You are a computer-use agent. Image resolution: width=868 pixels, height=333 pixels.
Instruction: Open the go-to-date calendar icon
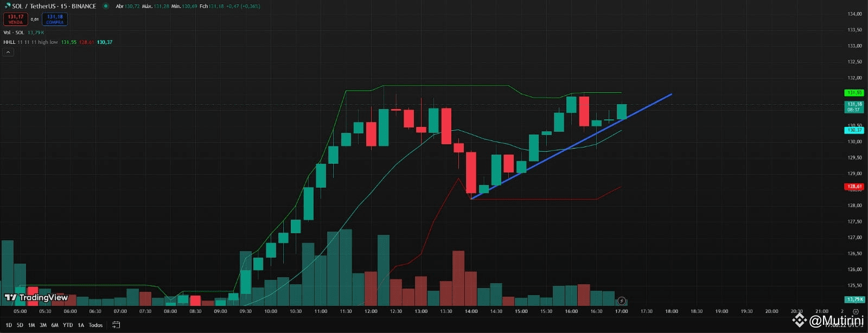pyautogui.click(x=116, y=325)
